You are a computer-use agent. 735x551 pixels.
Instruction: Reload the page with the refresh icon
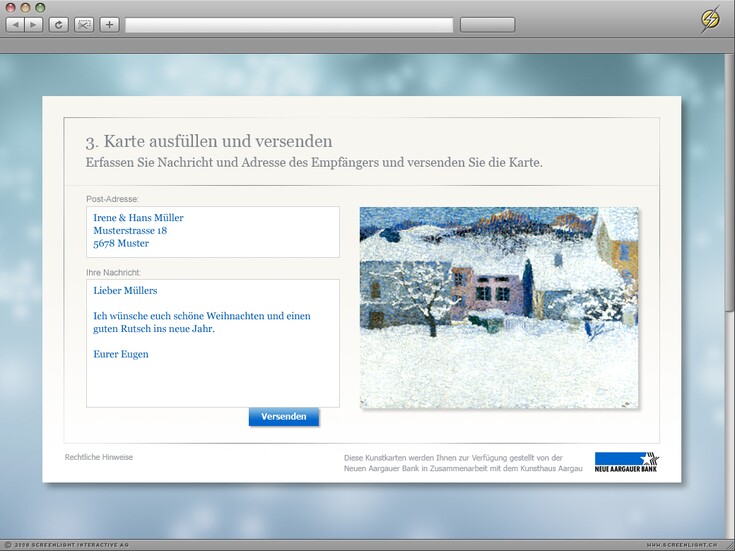[x=59, y=25]
